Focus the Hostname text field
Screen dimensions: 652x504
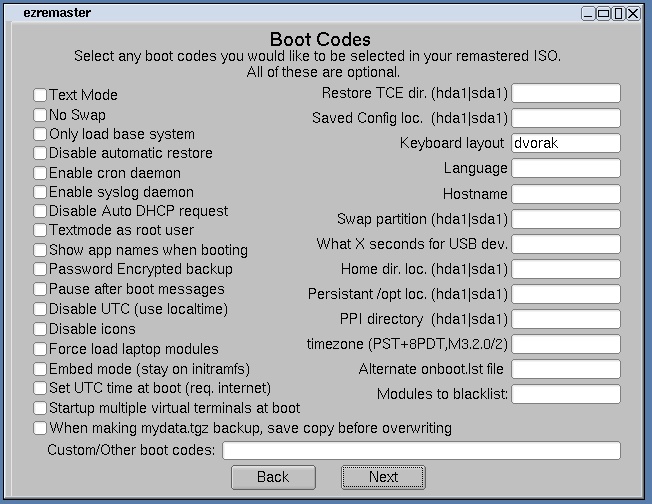[x=565, y=194]
